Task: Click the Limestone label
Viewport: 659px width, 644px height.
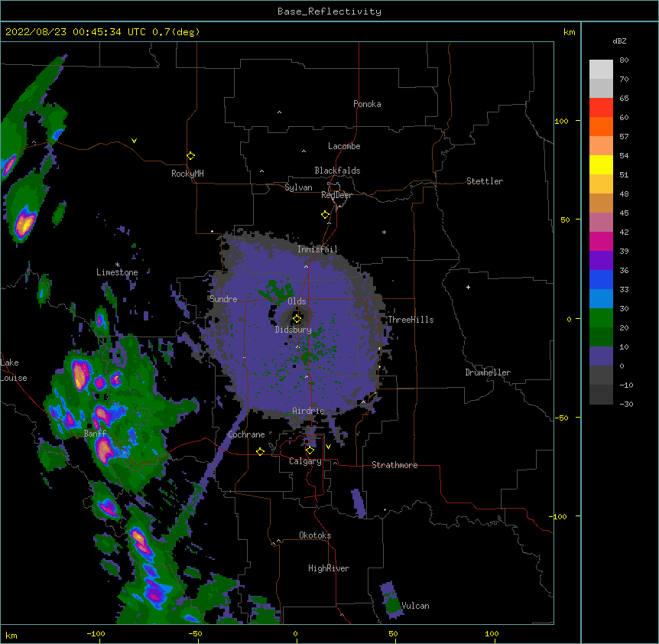Action: tap(117, 272)
